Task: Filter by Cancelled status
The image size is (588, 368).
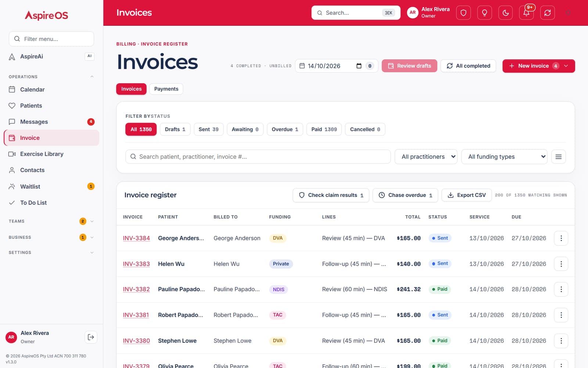Action: point(365,129)
